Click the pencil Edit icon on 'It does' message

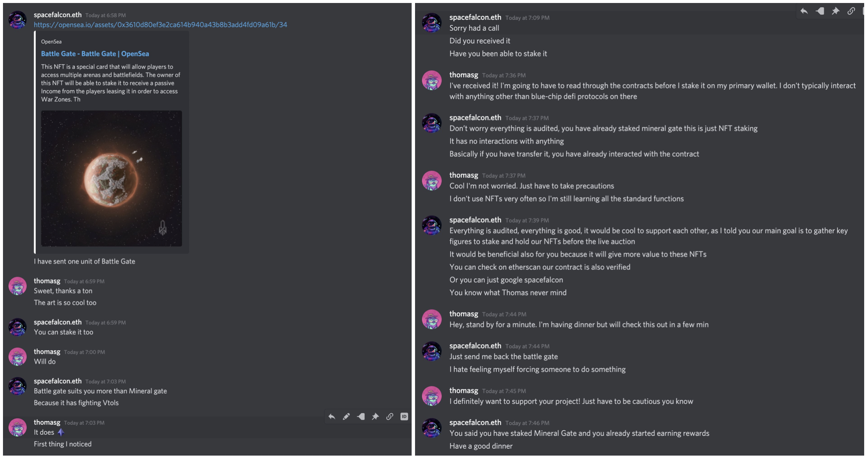pos(346,416)
